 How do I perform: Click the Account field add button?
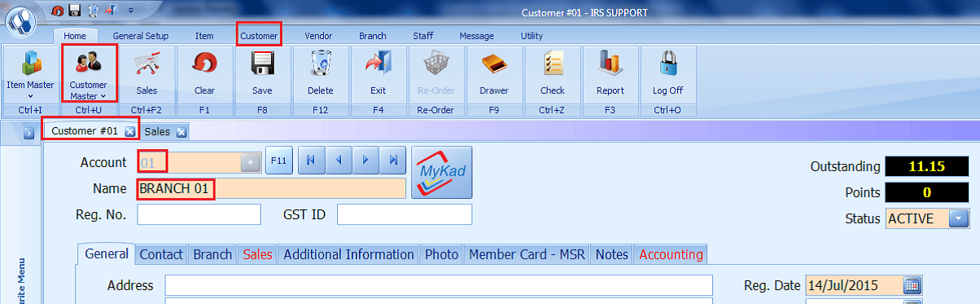pyautogui.click(x=251, y=162)
